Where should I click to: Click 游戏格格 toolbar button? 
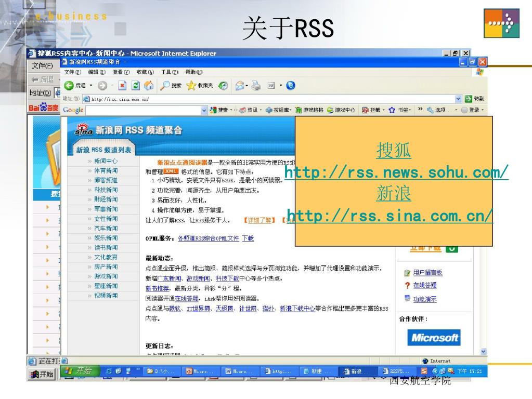click(309, 110)
